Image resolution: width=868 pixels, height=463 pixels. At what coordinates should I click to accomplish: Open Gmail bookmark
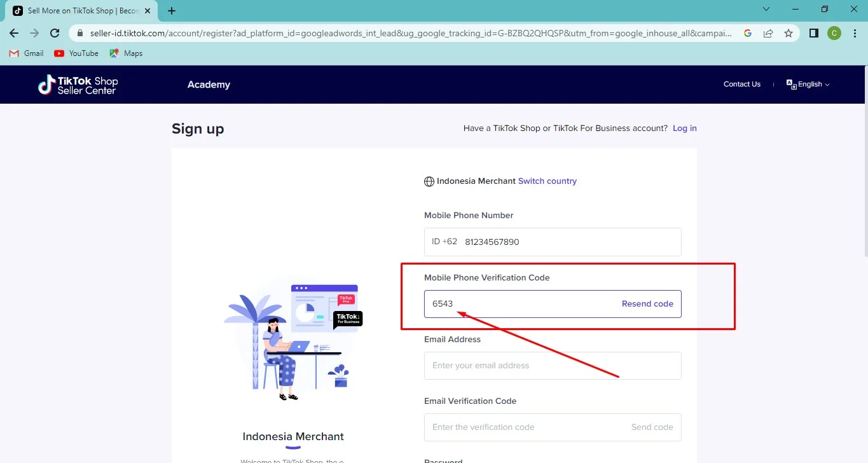pyautogui.click(x=27, y=53)
